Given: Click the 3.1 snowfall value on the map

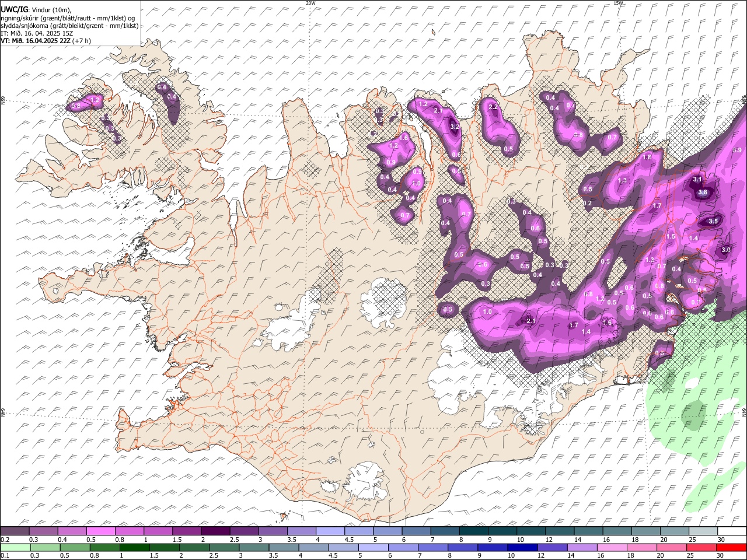Looking at the screenshot, I should (697, 179).
